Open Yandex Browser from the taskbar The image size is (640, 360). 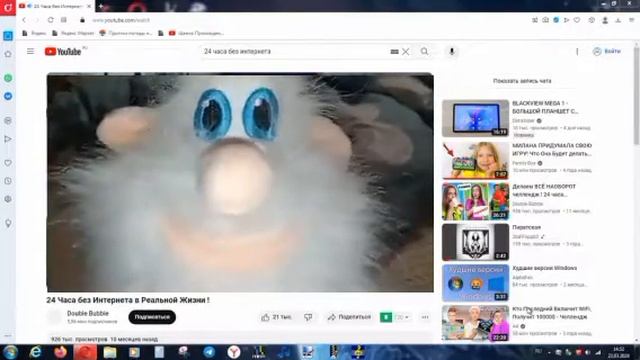pos(233,352)
